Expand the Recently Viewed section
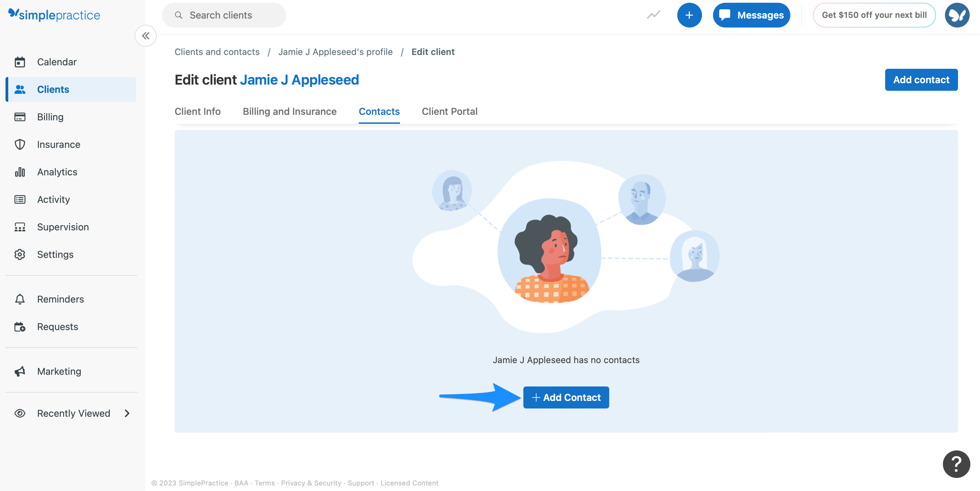 [x=127, y=413]
